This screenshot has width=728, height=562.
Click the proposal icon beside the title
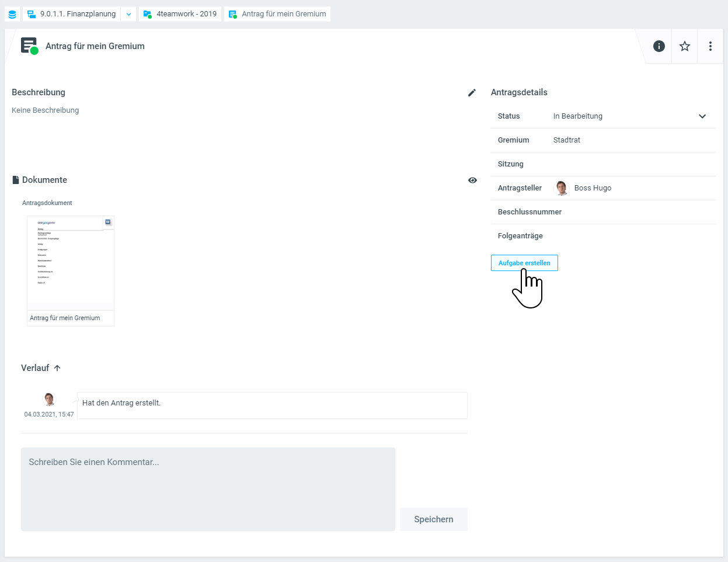tap(29, 46)
